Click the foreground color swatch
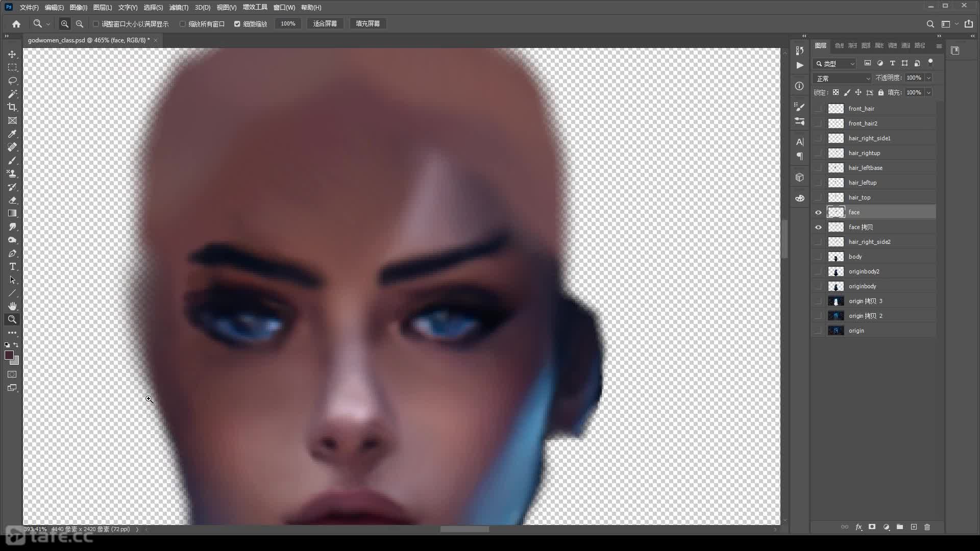 (9, 355)
